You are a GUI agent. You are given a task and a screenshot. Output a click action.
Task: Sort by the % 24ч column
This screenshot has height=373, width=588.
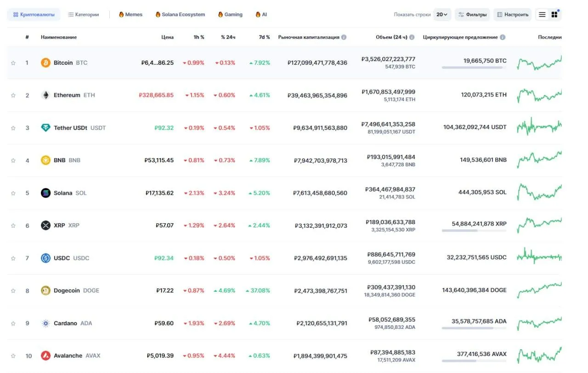[228, 37]
